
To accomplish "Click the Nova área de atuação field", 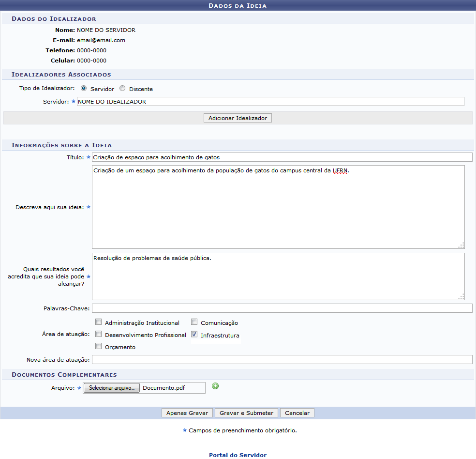I will (282, 359).
